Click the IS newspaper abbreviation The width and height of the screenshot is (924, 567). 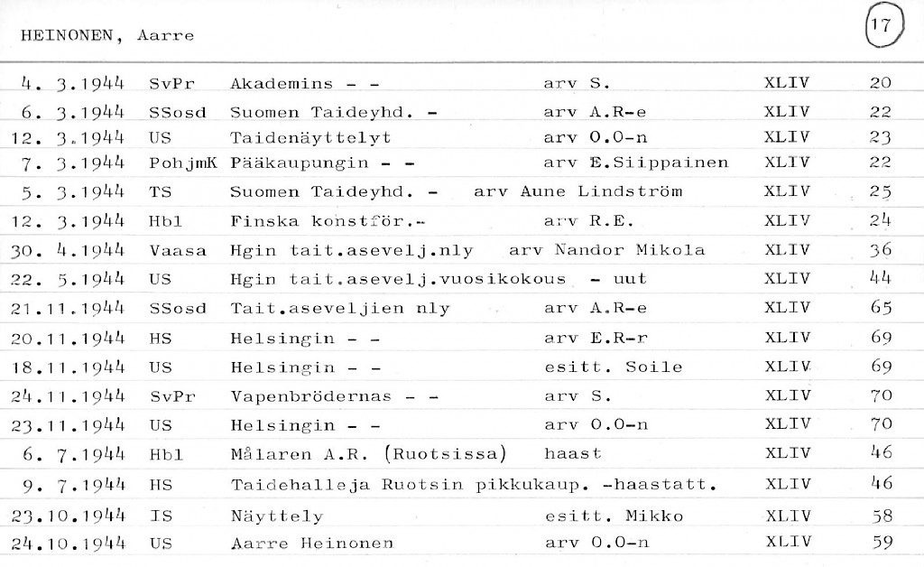click(x=159, y=516)
